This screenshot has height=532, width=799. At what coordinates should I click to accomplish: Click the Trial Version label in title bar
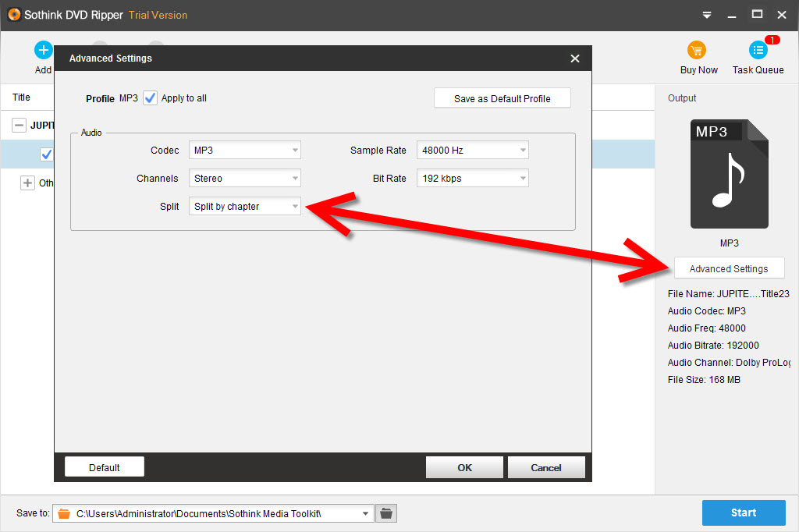tap(158, 16)
